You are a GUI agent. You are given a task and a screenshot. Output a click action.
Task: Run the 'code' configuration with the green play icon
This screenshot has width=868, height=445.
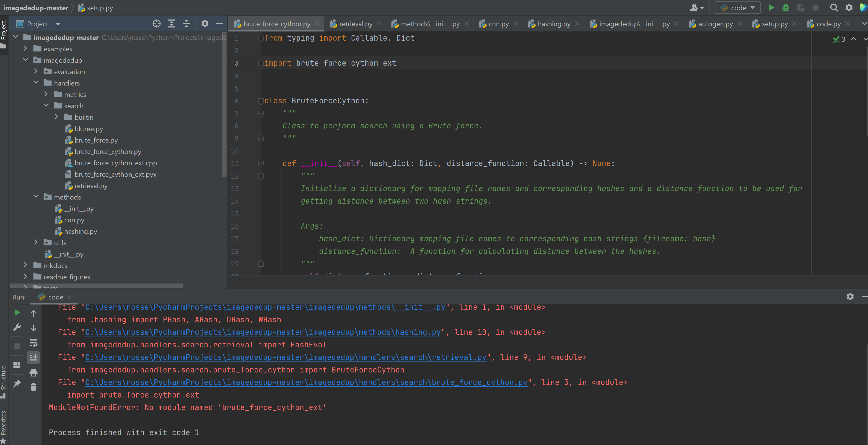(x=771, y=8)
